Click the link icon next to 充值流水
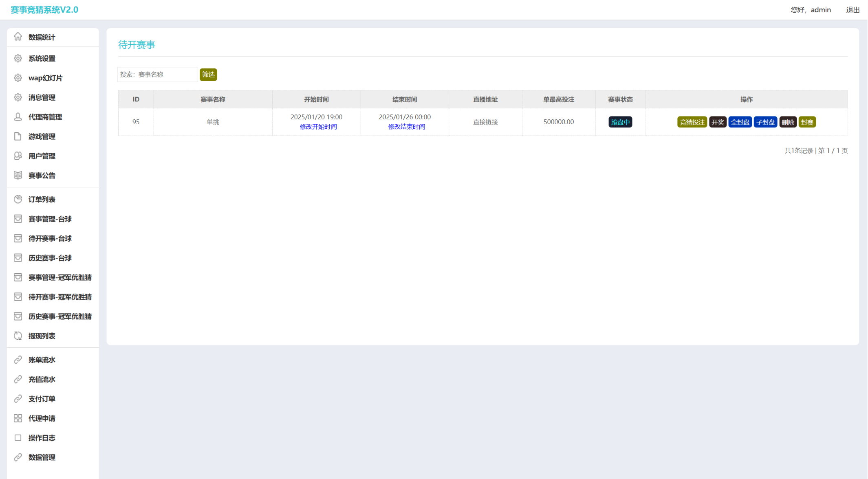This screenshot has width=868, height=479. [18, 379]
